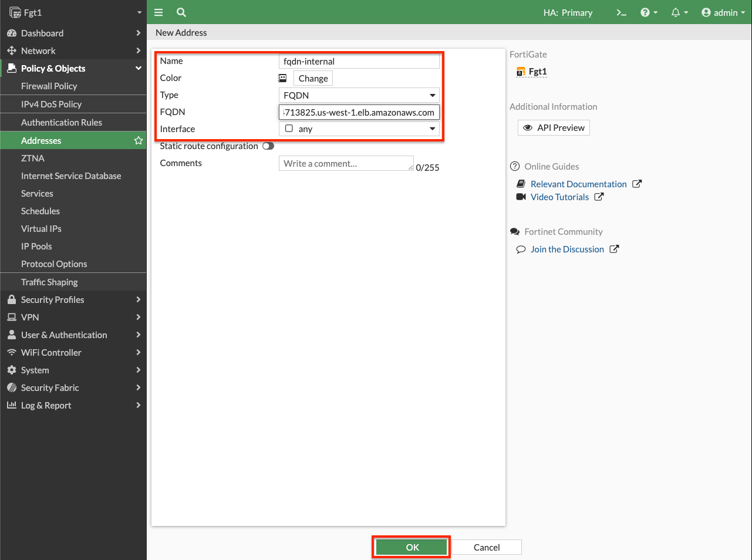Open the help question mark menu

click(649, 12)
